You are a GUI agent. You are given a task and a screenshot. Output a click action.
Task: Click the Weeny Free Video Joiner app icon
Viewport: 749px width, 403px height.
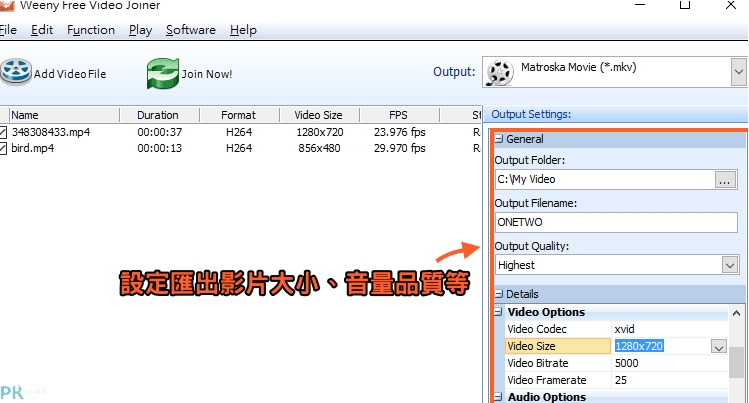pyautogui.click(x=7, y=5)
